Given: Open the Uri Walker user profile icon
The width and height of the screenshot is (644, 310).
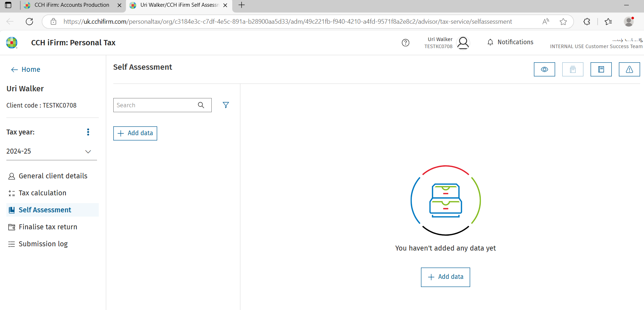Looking at the screenshot, I should [463, 43].
